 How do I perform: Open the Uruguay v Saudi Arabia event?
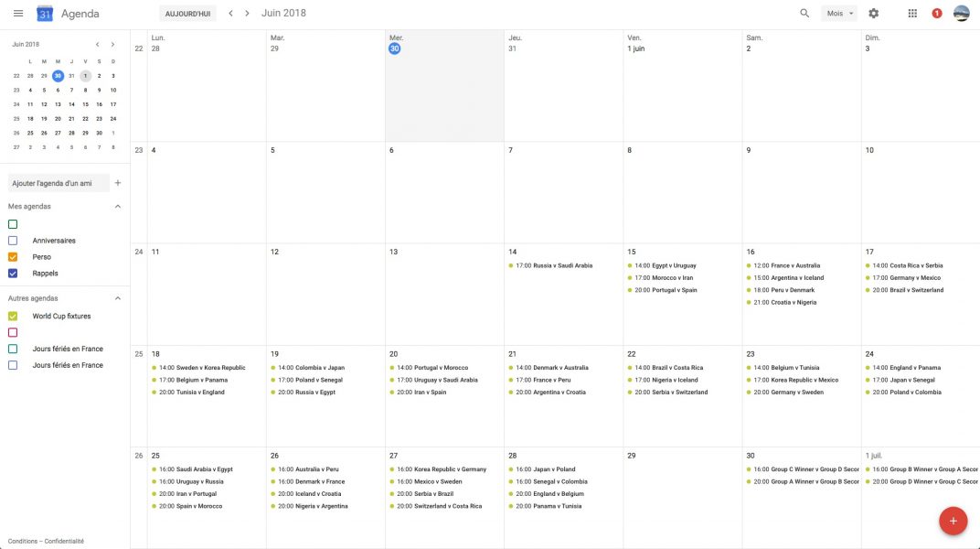[x=433, y=380]
